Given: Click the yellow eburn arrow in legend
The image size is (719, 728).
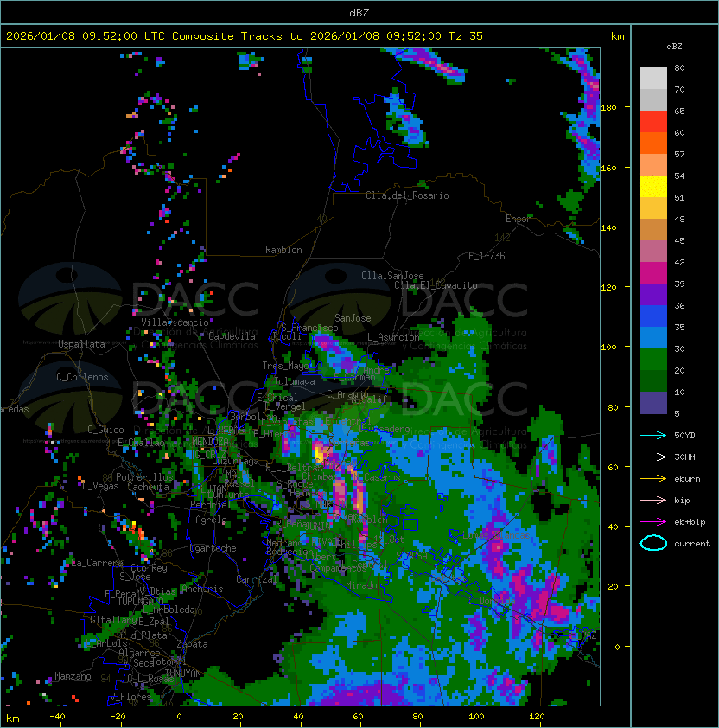Looking at the screenshot, I should (653, 479).
